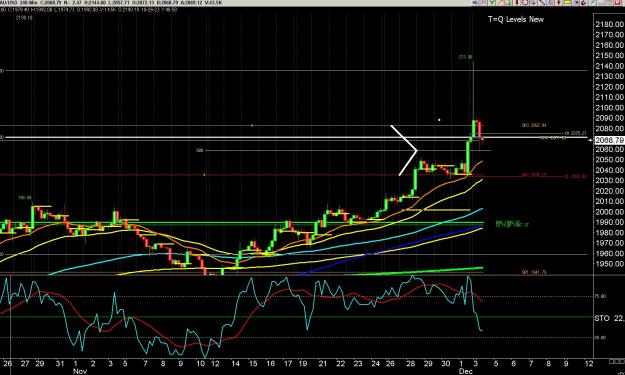Image resolution: width=625 pixels, height=375 pixels.
Task: Click the 2120.00 price axis label
Action: [609, 87]
